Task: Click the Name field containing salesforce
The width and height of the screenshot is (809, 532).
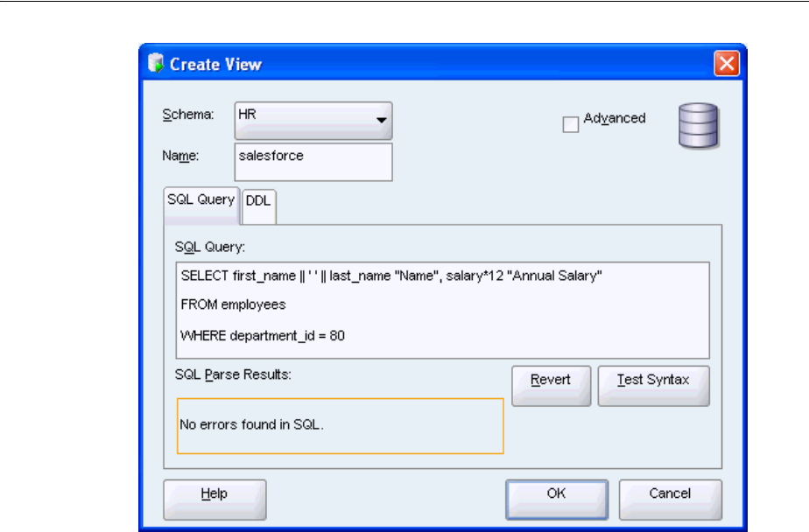Action: coord(313,162)
